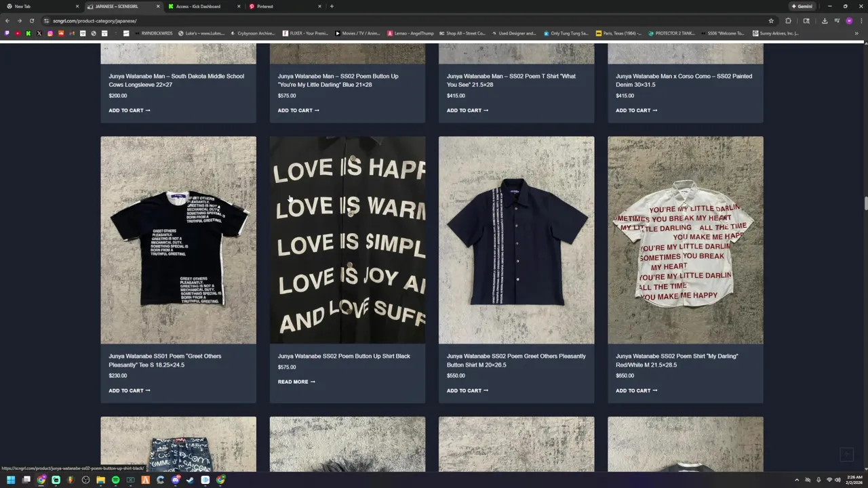Open Junya Watanabe Man x Corso Como title
This screenshot has width=868, height=488.
click(x=684, y=80)
